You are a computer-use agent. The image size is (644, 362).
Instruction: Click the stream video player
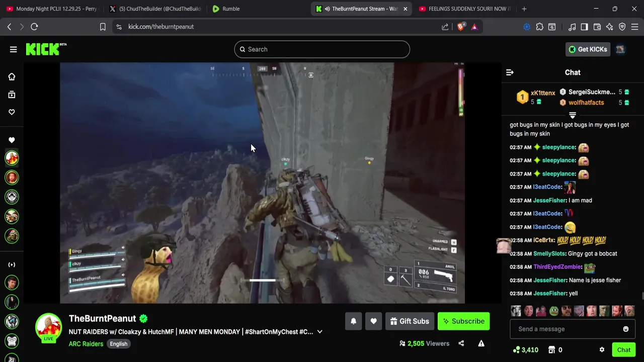pos(262,183)
